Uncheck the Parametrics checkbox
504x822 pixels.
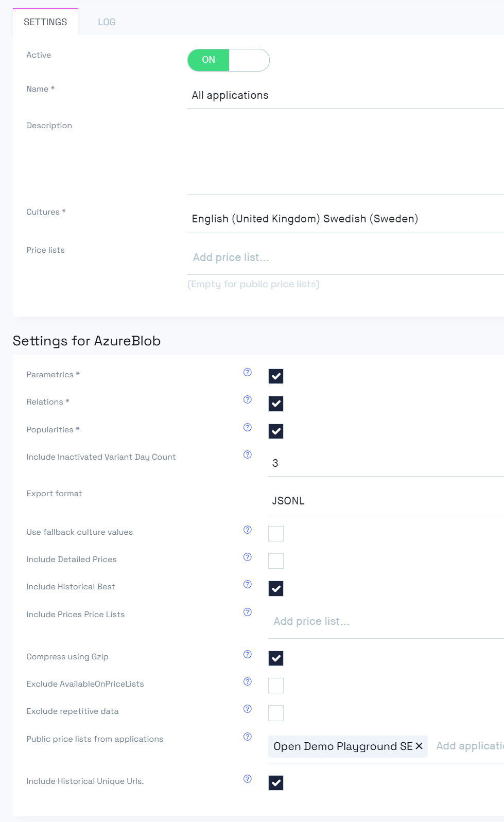coord(276,376)
